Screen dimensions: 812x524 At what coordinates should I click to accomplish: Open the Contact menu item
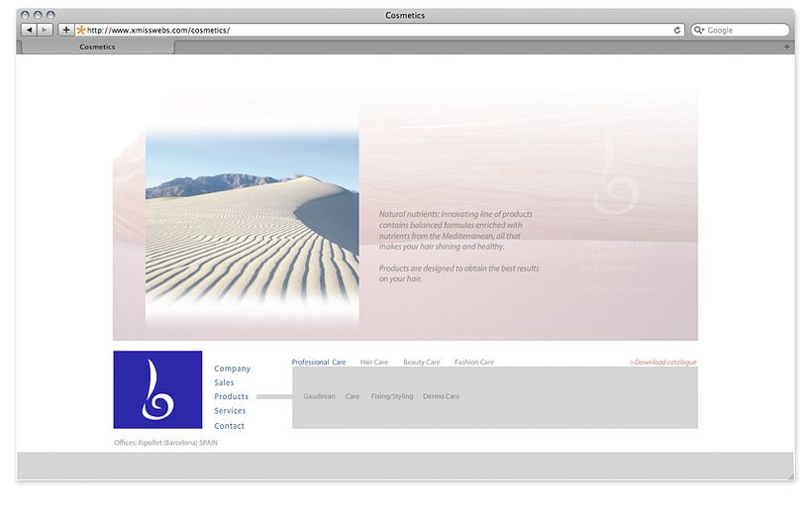coord(230,426)
